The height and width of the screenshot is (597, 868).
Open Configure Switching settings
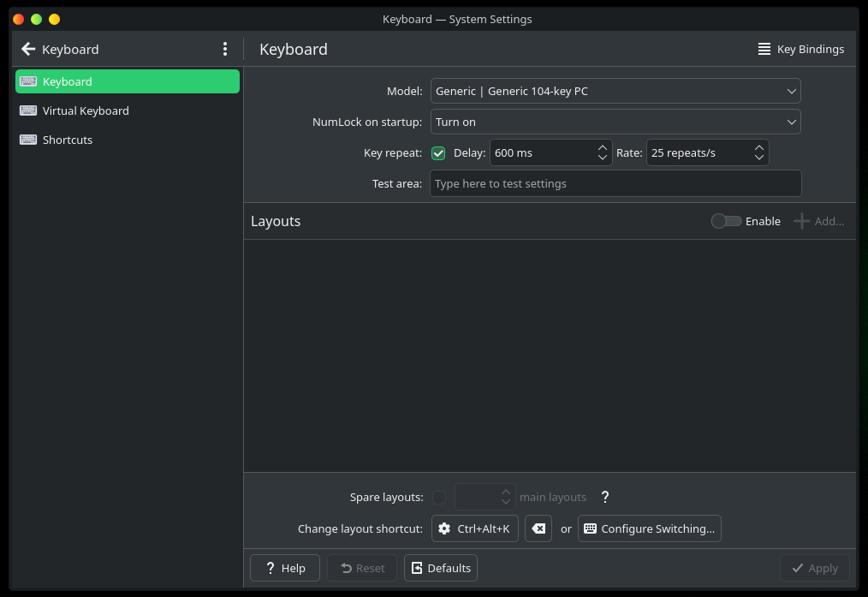point(649,528)
